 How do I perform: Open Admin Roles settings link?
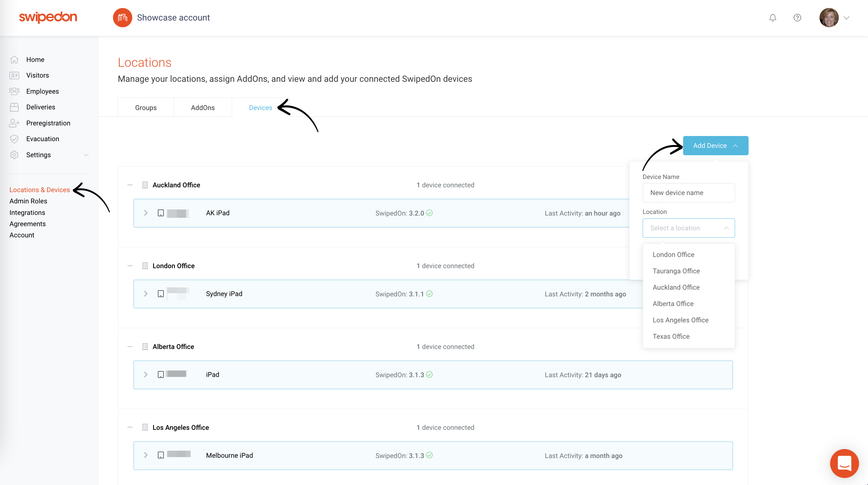point(28,201)
